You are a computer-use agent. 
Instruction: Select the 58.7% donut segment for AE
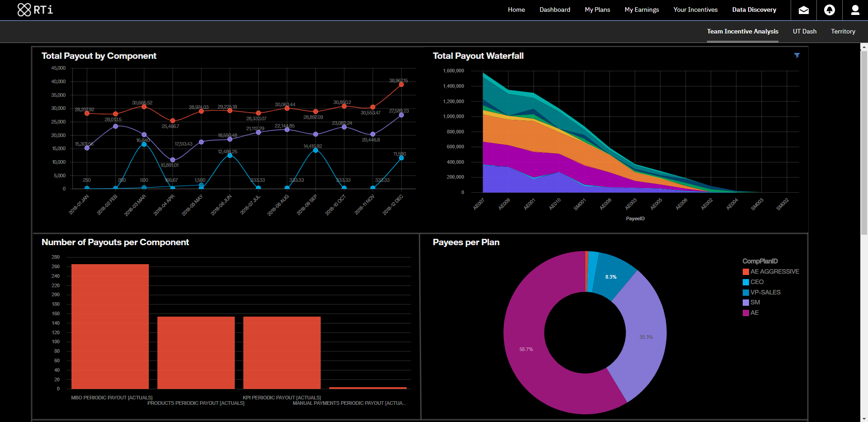(x=526, y=349)
